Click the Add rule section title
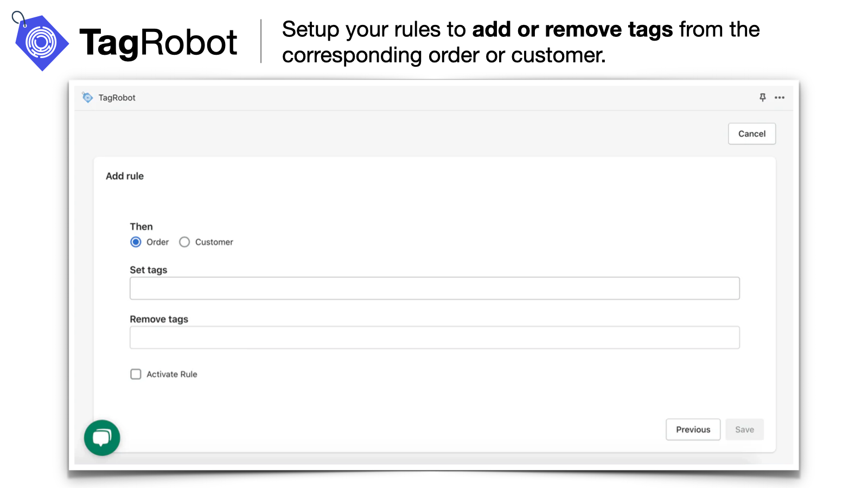This screenshot has height=488, width=868. [x=124, y=176]
